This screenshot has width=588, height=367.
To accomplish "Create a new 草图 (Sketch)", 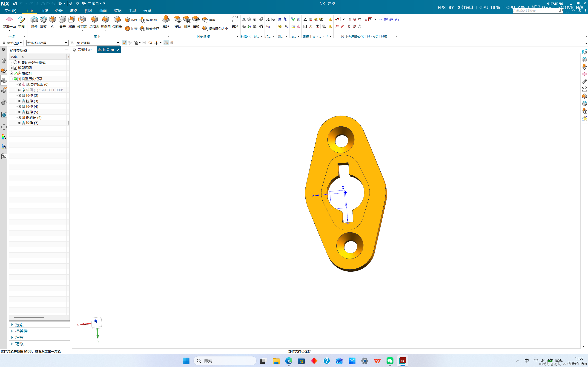I will [x=21, y=22].
